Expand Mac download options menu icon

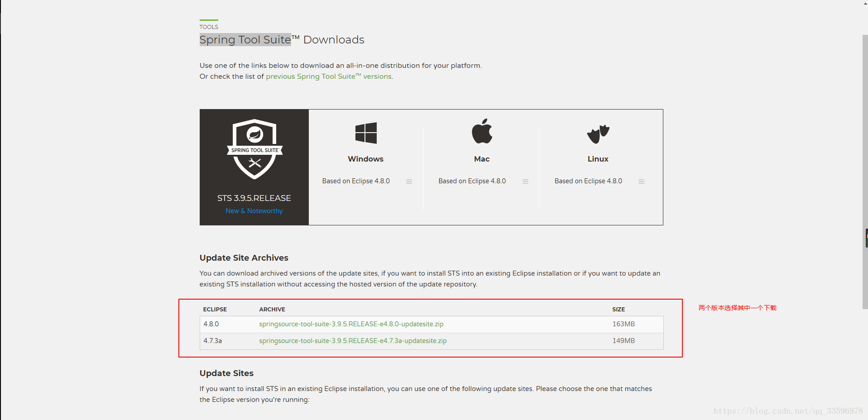point(525,181)
